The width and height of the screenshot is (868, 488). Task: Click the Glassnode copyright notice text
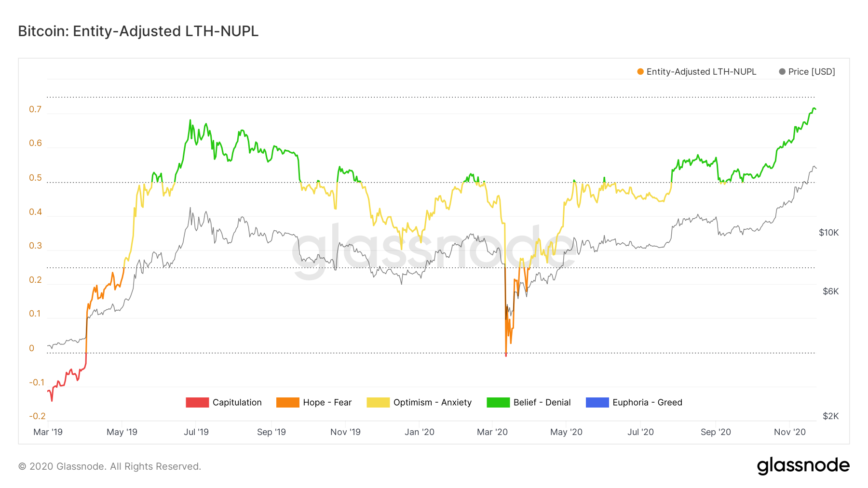pyautogui.click(x=110, y=466)
